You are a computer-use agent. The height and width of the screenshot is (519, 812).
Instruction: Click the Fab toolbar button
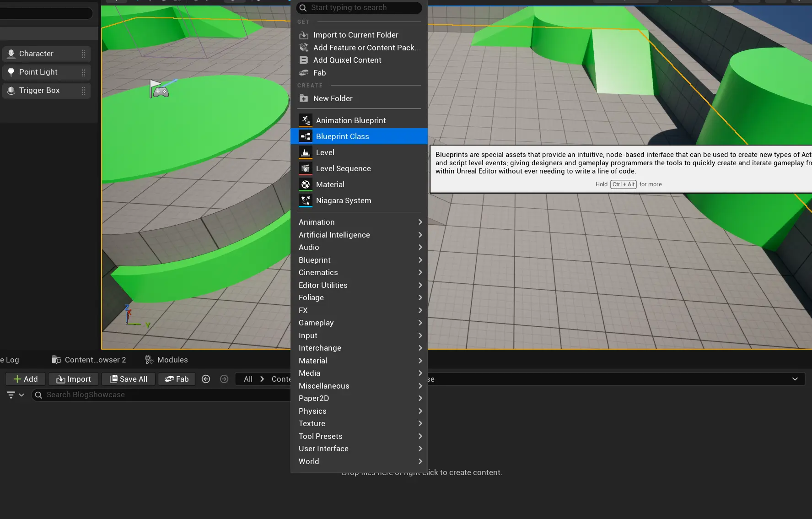point(177,379)
